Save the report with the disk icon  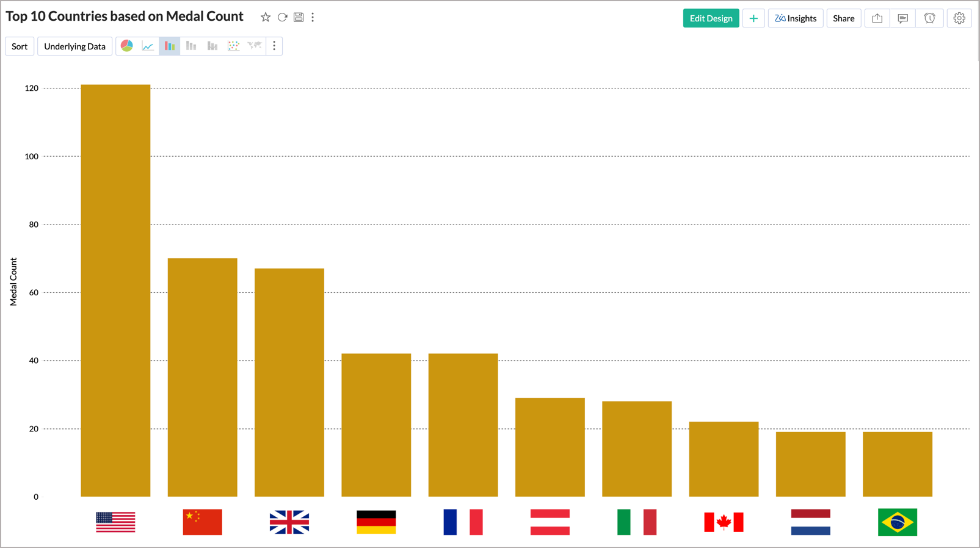[x=299, y=18]
